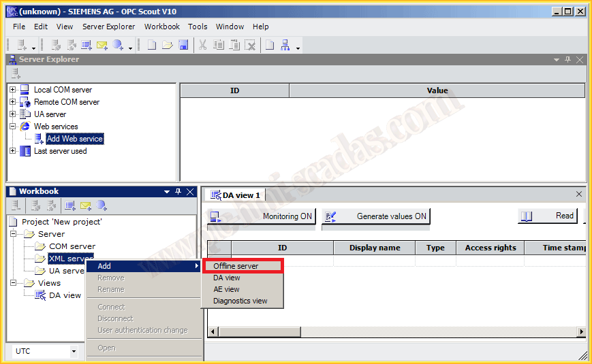Click the New project icon in main toolbar
This screenshot has height=364, width=592.
point(152,45)
